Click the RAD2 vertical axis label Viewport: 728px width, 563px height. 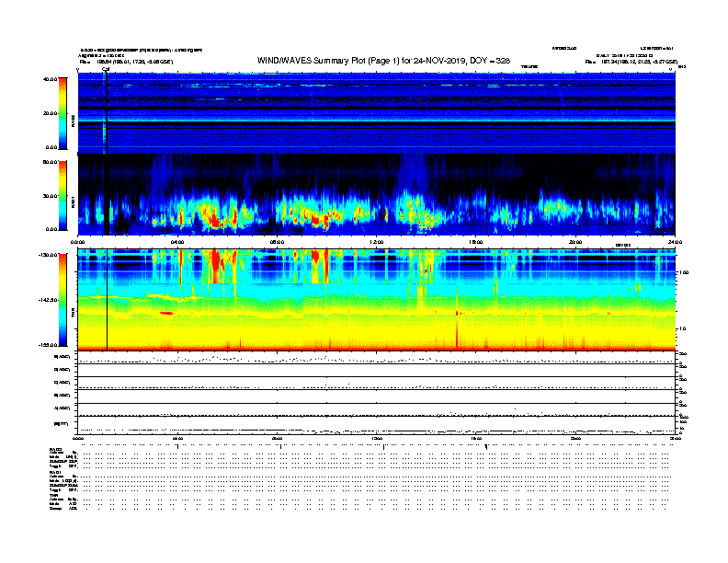tap(73, 121)
